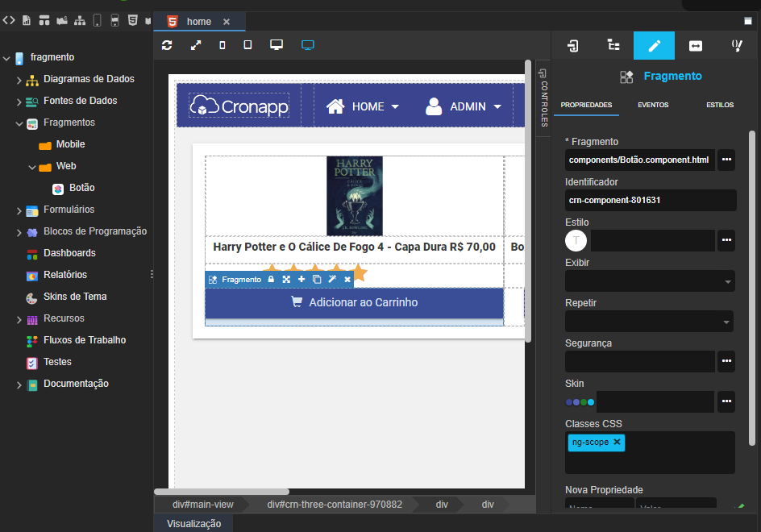The image size is (761, 532).
Task: Expand the Formulários node
Action: point(19,210)
